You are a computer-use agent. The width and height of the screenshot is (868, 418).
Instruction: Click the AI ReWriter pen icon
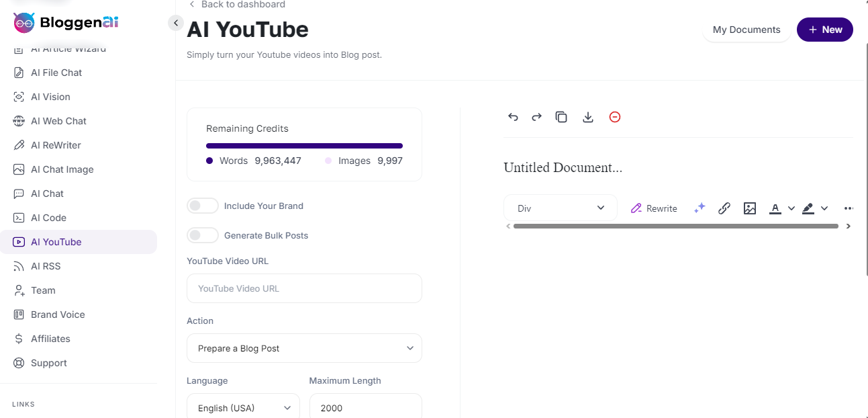click(19, 145)
